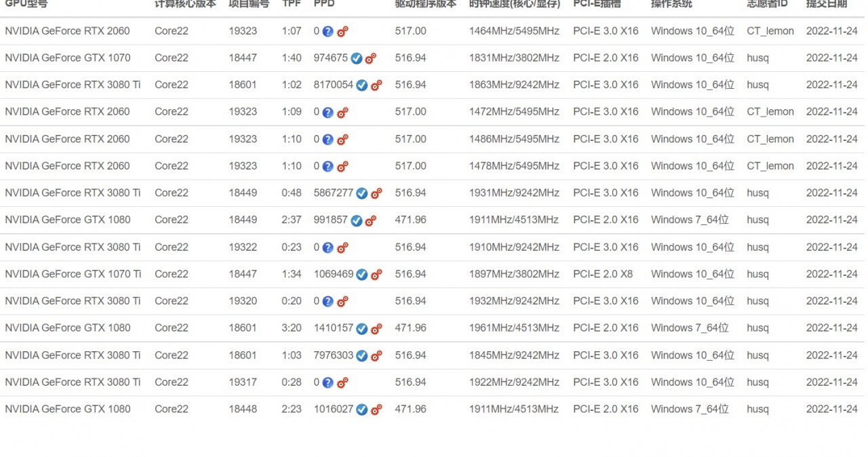Click the PPD value 8170054
The height and width of the screenshot is (457, 868).
pos(334,85)
